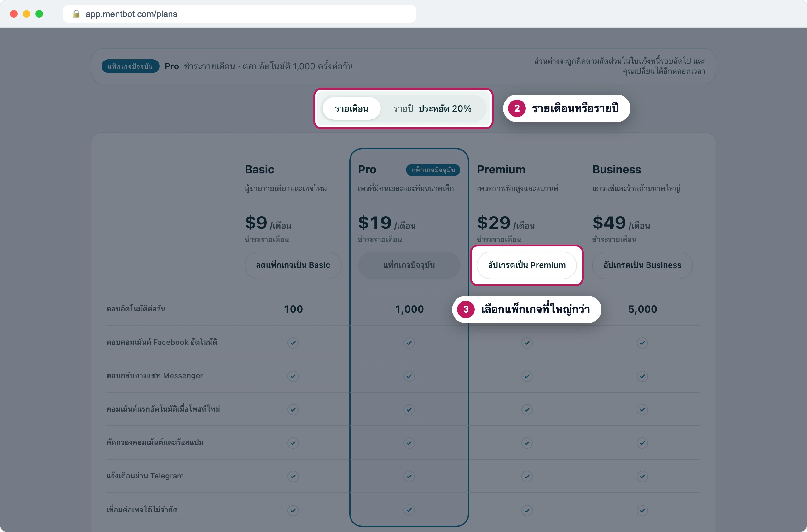Click the Business checkmark for คัดกรองคอมเม้นต์และกันสแปม row
The image size is (807, 532).
[642, 443]
